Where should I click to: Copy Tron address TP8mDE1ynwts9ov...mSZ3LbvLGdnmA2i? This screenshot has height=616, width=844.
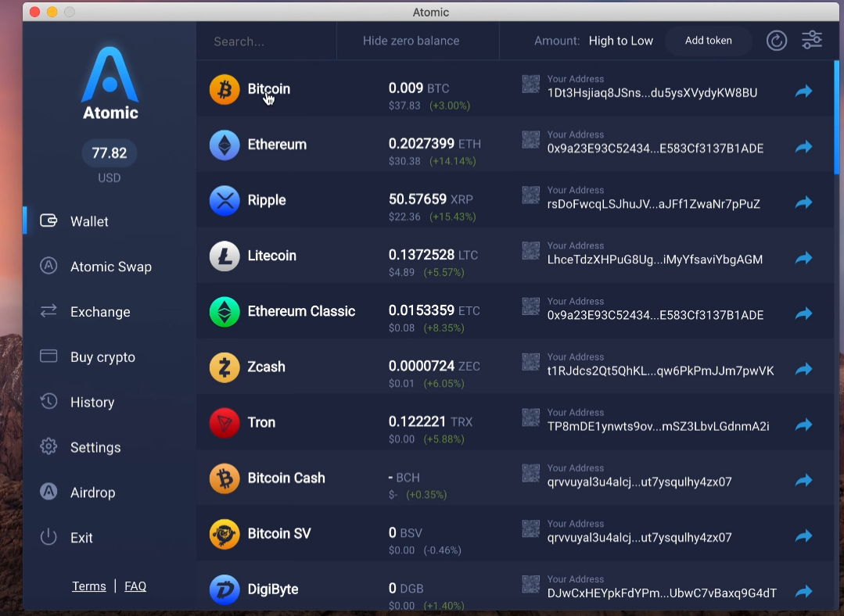point(658,427)
